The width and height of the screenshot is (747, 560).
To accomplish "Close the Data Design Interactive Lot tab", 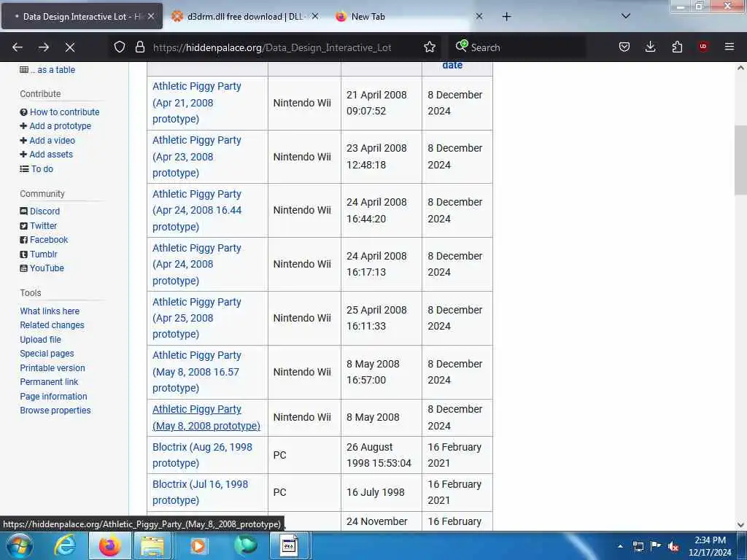I will click(151, 17).
